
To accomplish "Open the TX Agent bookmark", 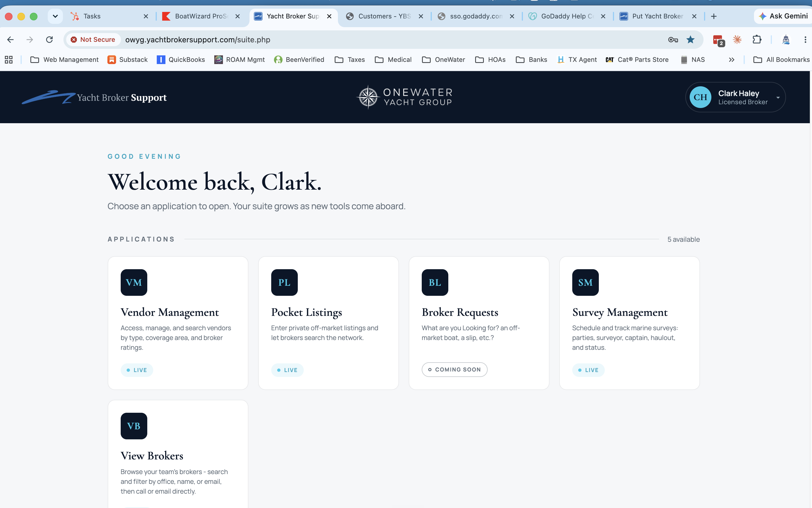I will tap(577, 59).
